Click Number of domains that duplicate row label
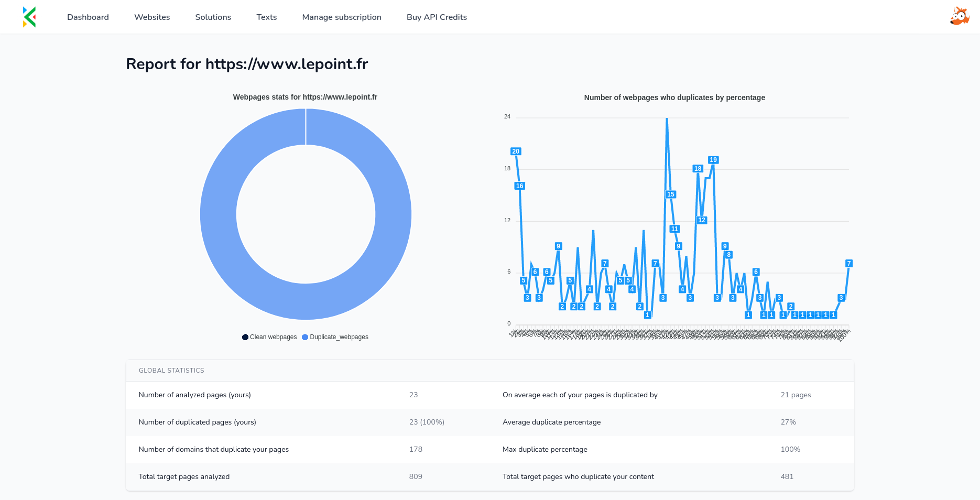 click(x=214, y=450)
